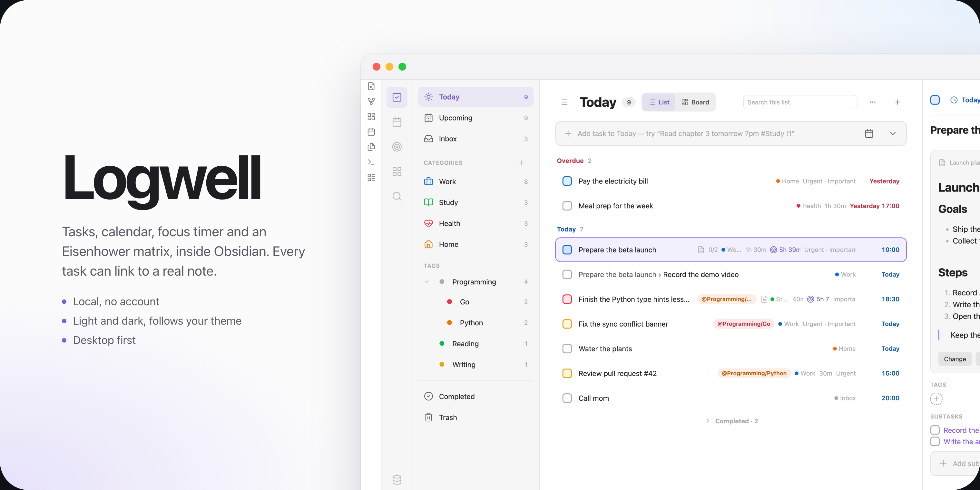Click @Programming/Python tag on pull request task

pyautogui.click(x=754, y=374)
